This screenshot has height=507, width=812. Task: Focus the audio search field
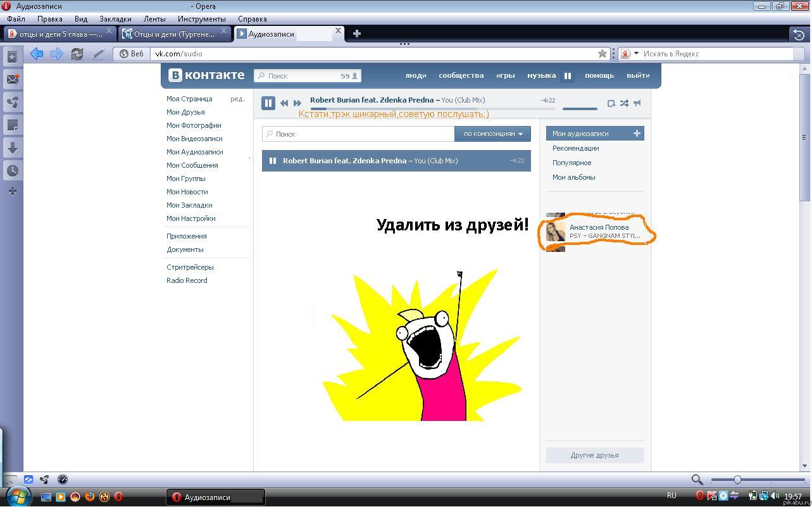pos(358,134)
